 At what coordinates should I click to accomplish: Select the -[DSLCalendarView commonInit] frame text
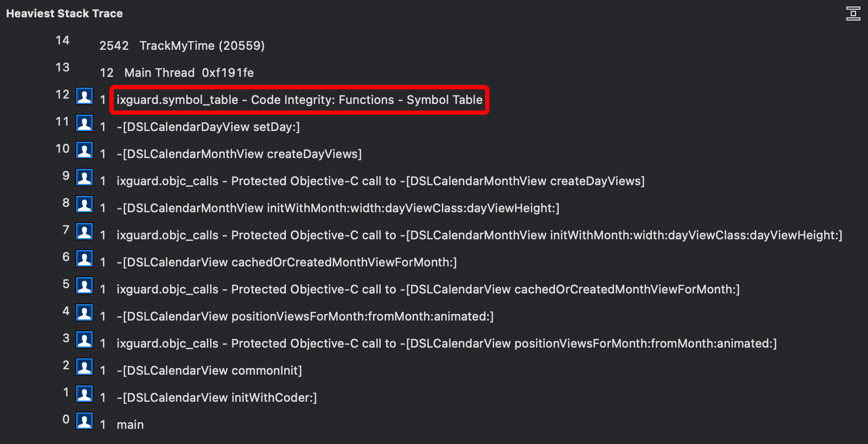210,370
